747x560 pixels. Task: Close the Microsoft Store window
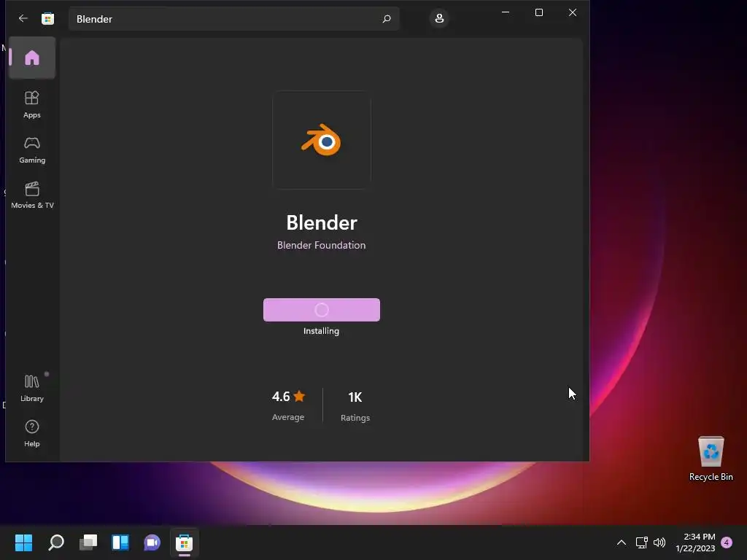(x=573, y=12)
